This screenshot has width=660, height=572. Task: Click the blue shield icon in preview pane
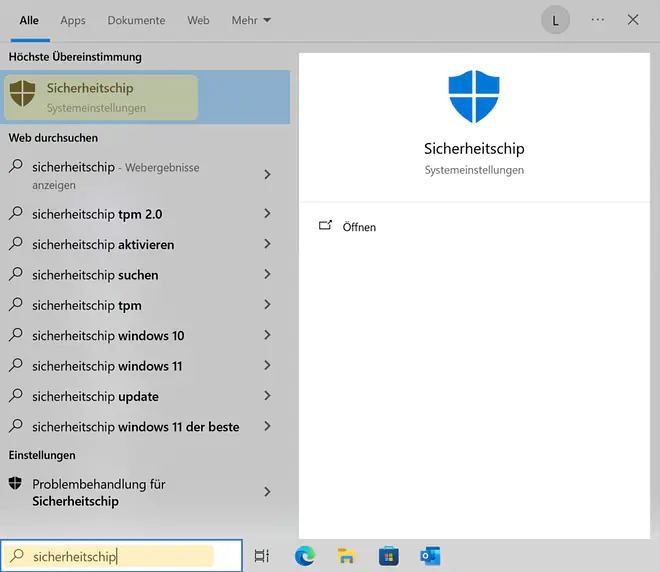(x=474, y=96)
